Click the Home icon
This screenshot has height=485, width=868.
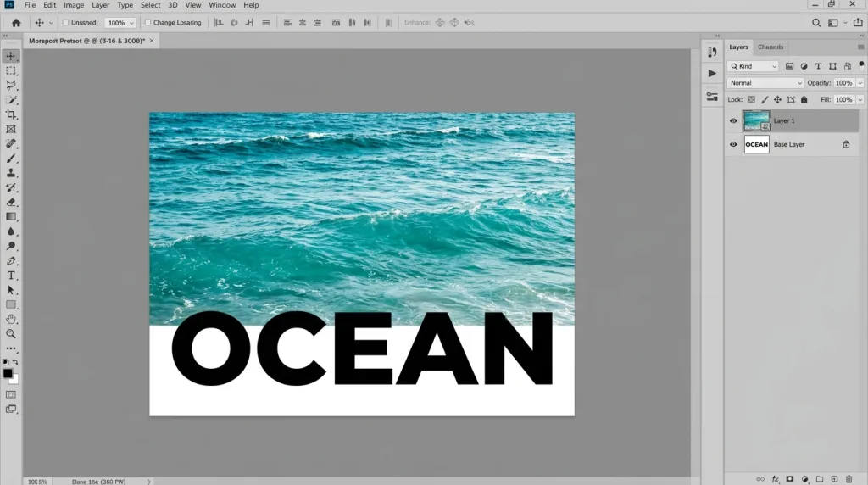coord(16,23)
